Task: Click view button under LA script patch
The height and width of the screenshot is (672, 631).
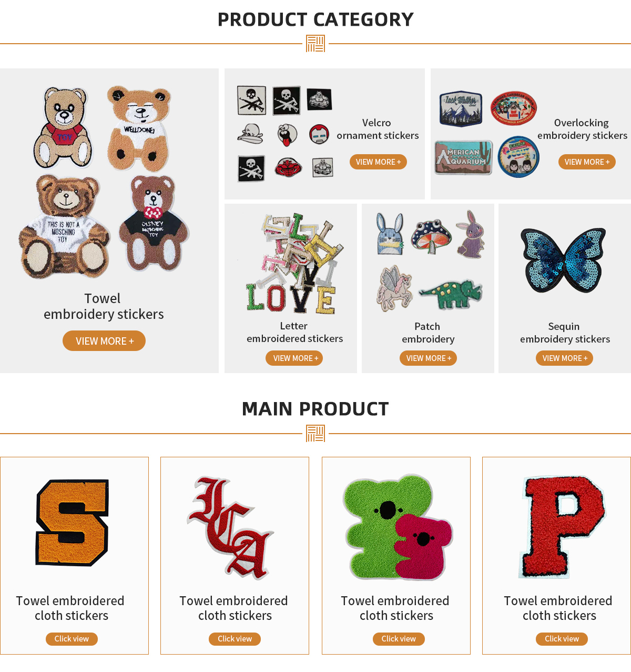Action: 235,639
